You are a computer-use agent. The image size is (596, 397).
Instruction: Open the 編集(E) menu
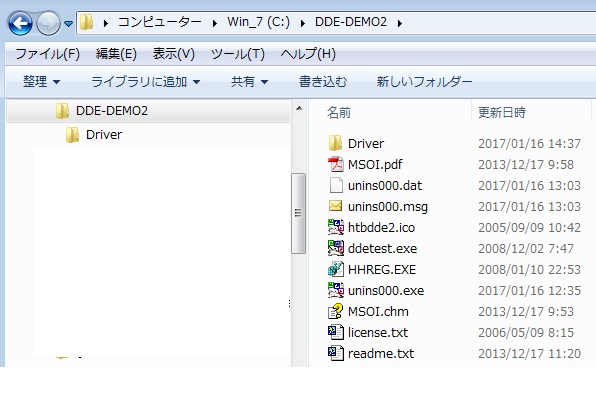point(116,54)
